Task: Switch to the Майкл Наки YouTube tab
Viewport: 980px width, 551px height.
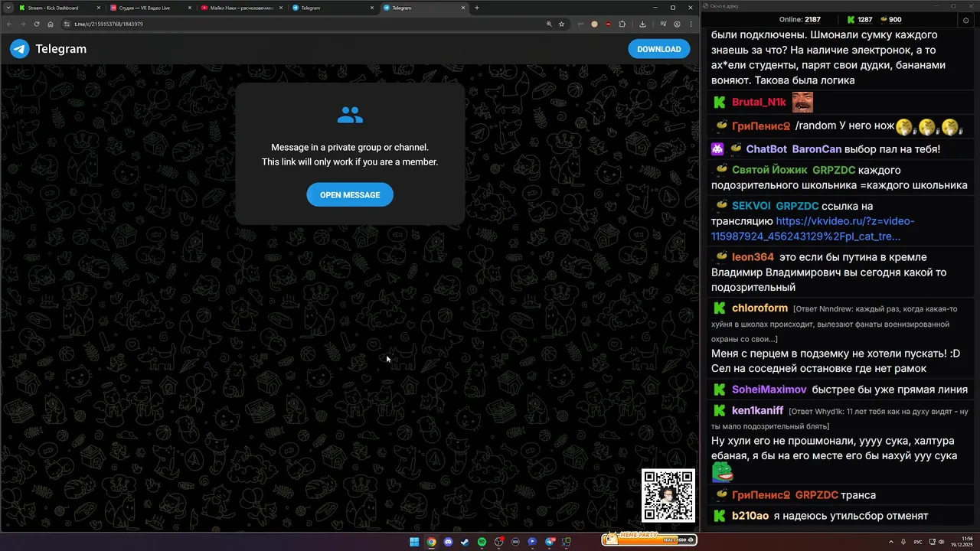Action: (240, 8)
